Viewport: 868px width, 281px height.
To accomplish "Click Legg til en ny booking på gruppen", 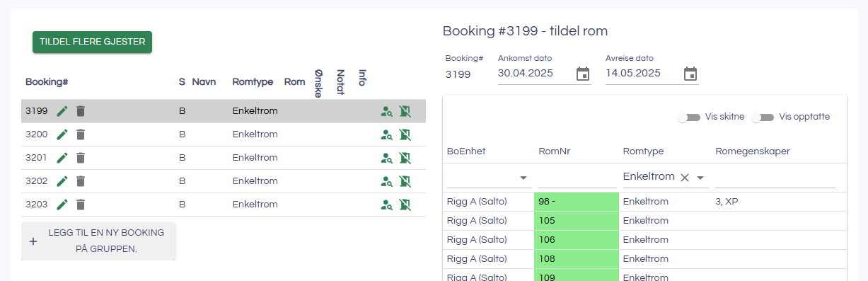I will click(98, 241).
